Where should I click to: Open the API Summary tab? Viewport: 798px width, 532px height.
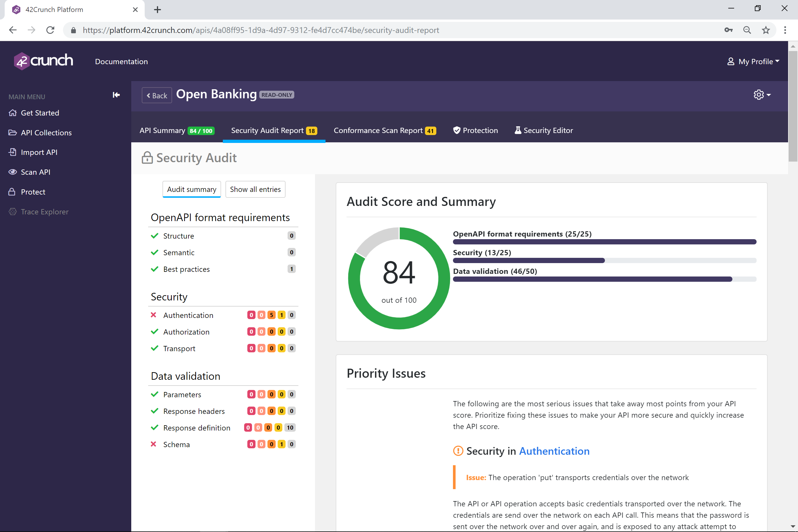176,130
